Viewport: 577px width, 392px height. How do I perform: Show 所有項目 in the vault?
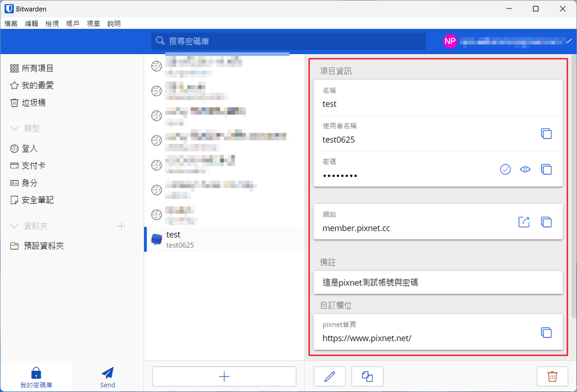pyautogui.click(x=32, y=68)
